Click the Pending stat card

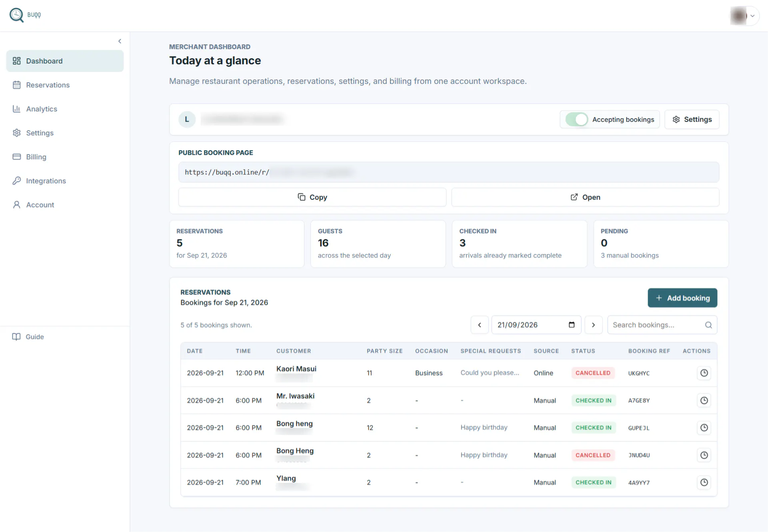(x=661, y=244)
